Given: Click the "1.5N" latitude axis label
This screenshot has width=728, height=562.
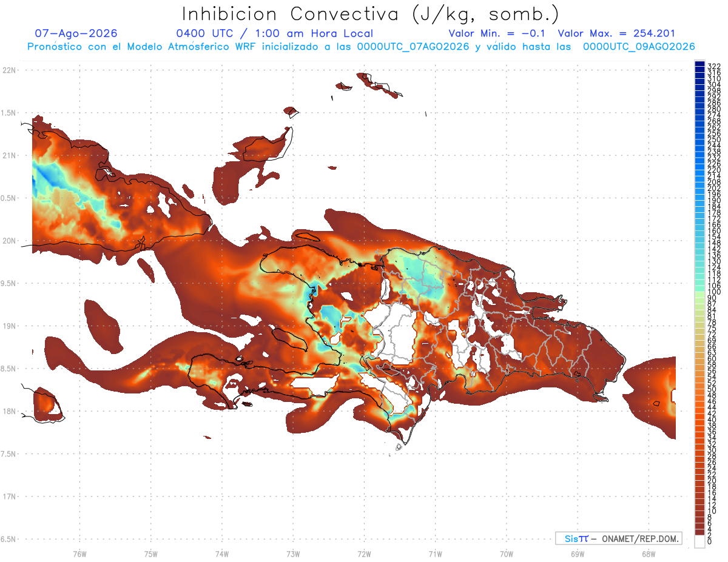Looking at the screenshot, I should [x=10, y=113].
